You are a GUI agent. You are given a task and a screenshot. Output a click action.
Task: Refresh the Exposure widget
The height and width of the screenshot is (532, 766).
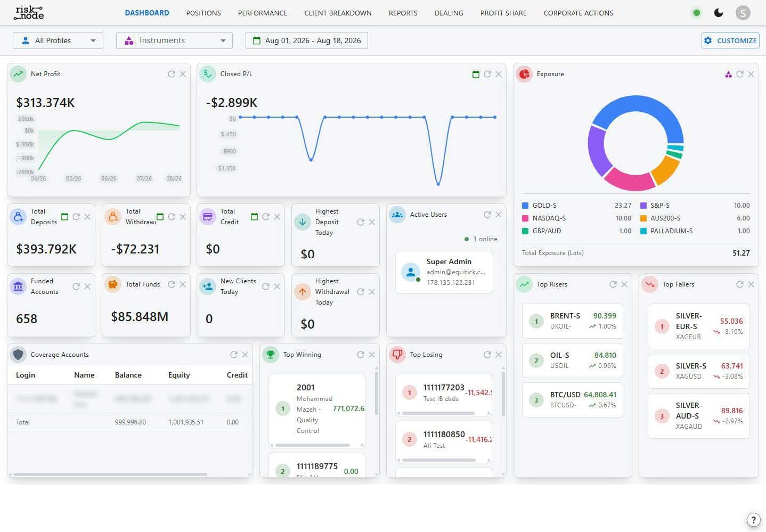coord(739,74)
